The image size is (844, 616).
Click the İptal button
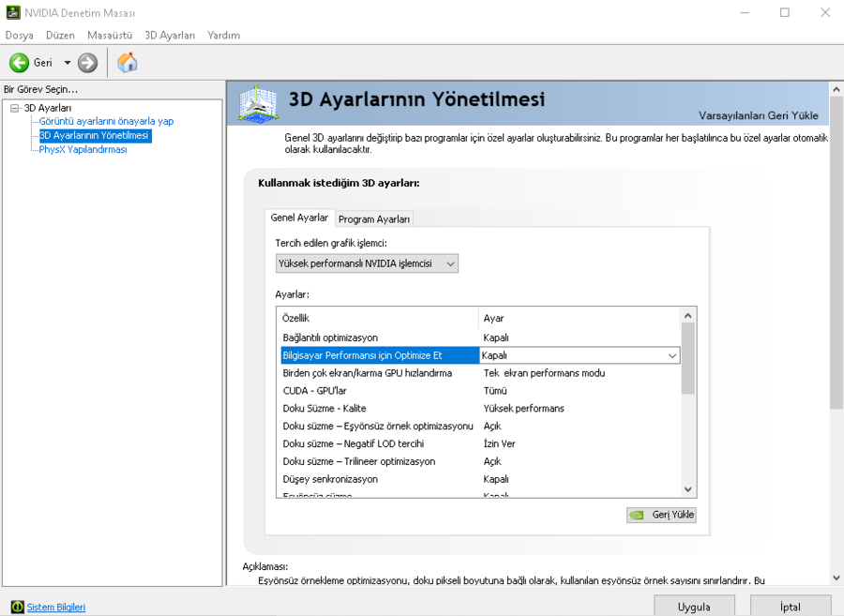(791, 607)
